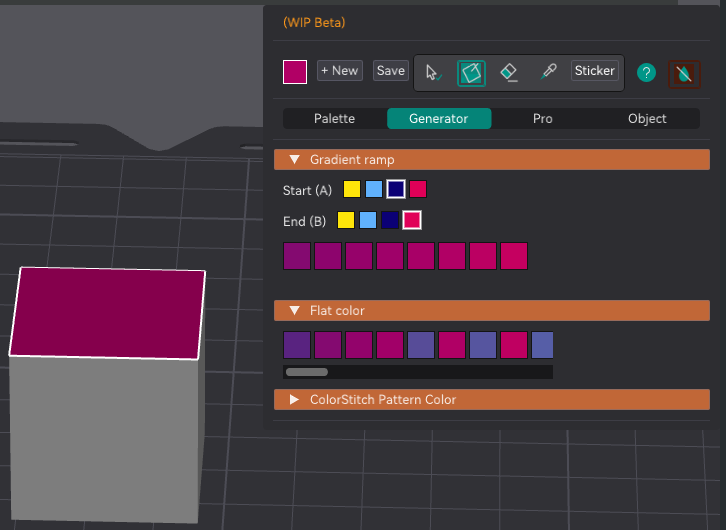Pick the first flat color swatch
This screenshot has width=726, height=530.
click(x=297, y=345)
